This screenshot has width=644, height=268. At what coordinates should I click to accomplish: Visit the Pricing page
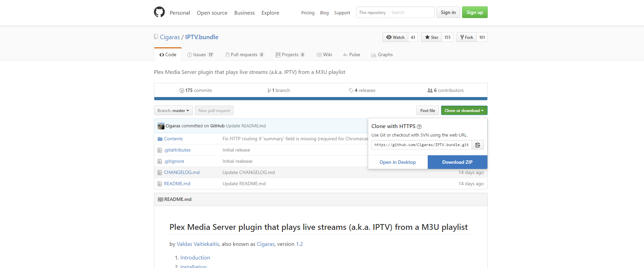tap(308, 13)
